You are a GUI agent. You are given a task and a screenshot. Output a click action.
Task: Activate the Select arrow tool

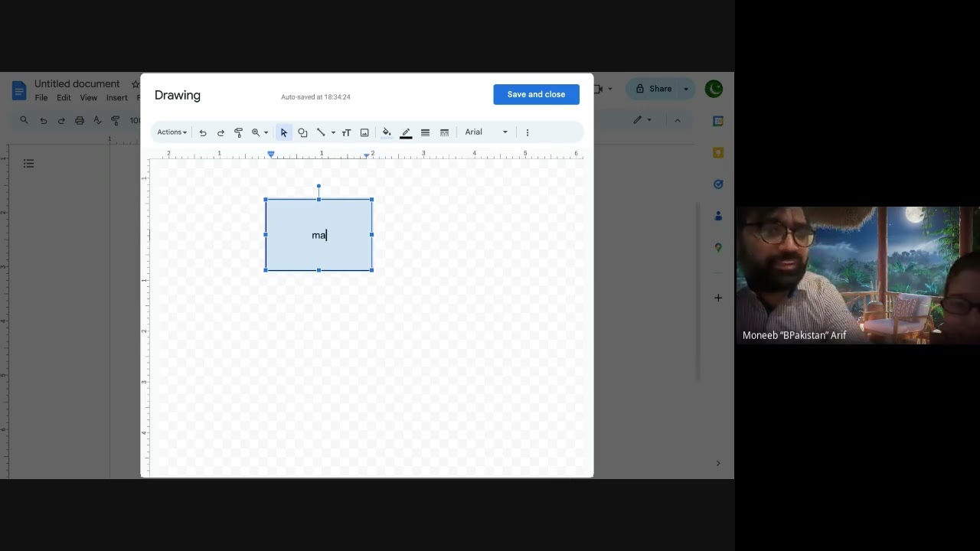point(284,132)
